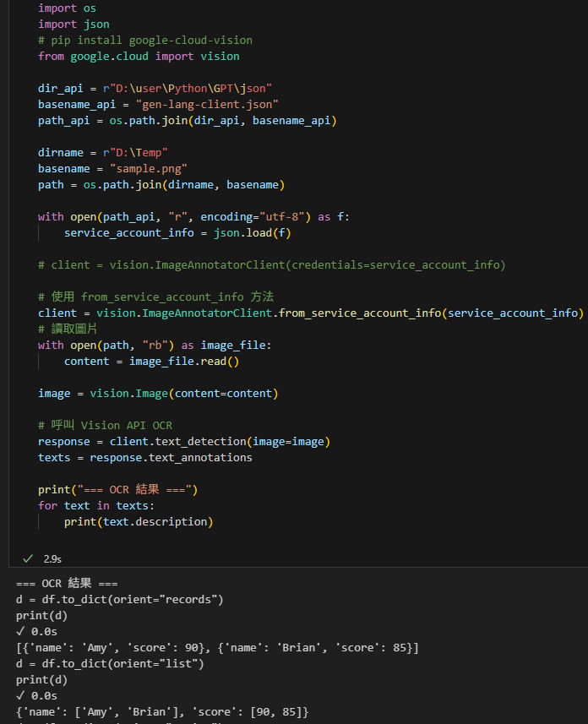Click the '# pip install google-cloud-vision' comment
Viewport: 588px width, 724px height.
point(145,41)
